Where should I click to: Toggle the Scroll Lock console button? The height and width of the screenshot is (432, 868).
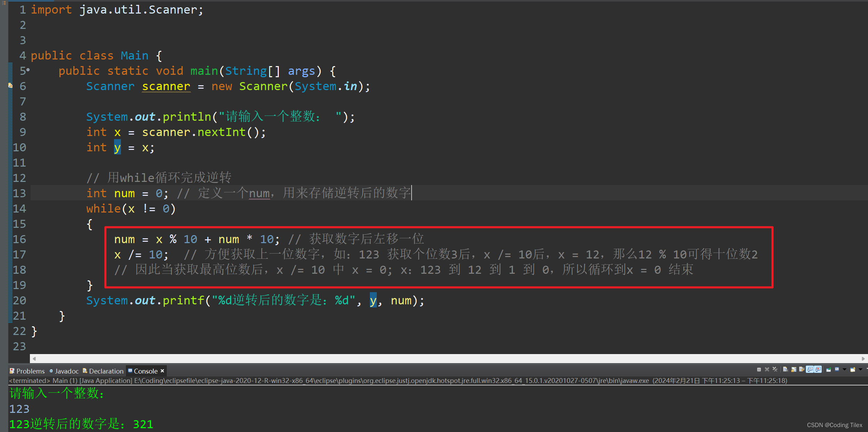(794, 369)
